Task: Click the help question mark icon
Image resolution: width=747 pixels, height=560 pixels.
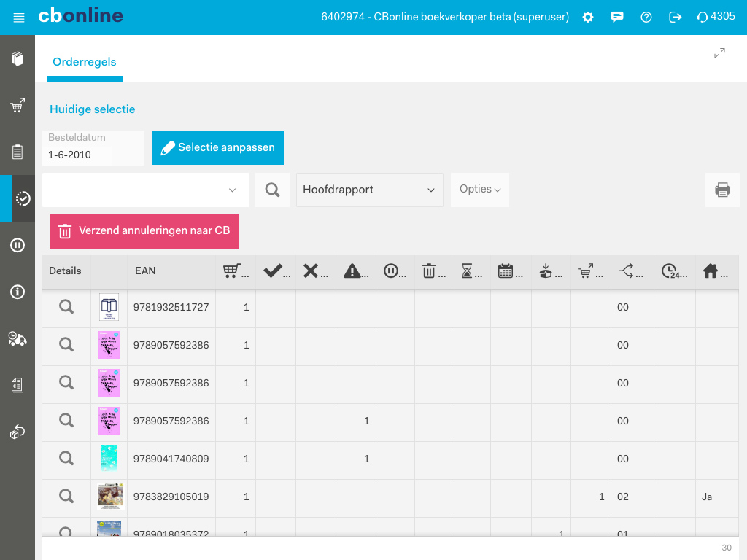Action: click(x=646, y=17)
